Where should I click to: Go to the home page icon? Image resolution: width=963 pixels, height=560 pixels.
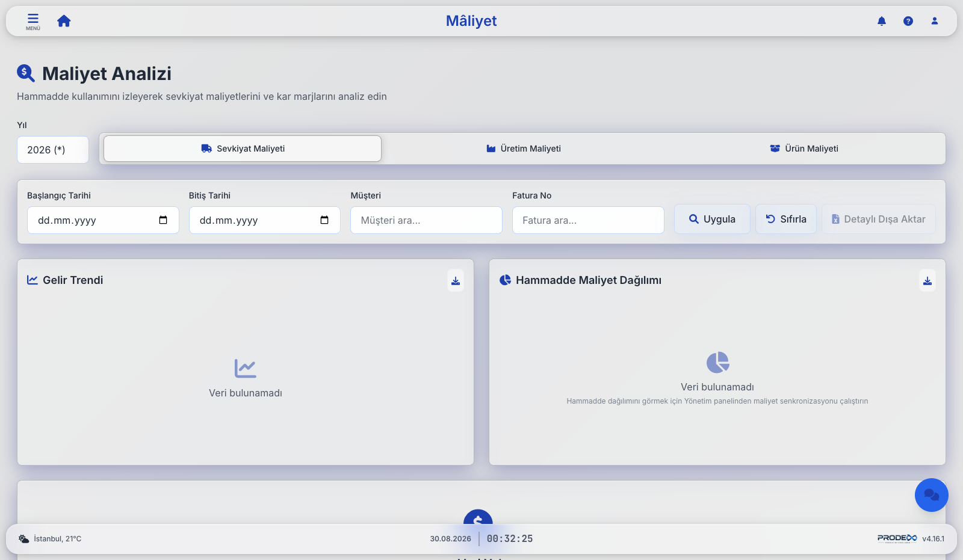(x=64, y=21)
